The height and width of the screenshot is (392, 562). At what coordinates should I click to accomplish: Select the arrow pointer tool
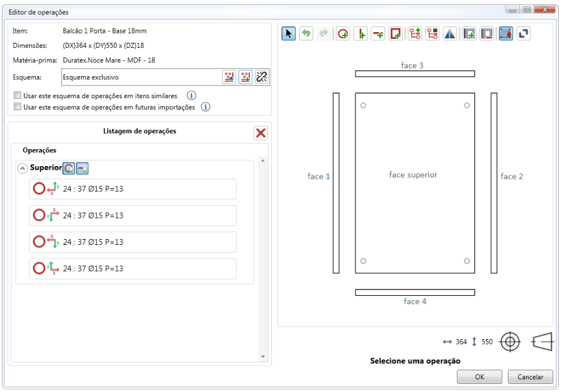pyautogui.click(x=288, y=34)
